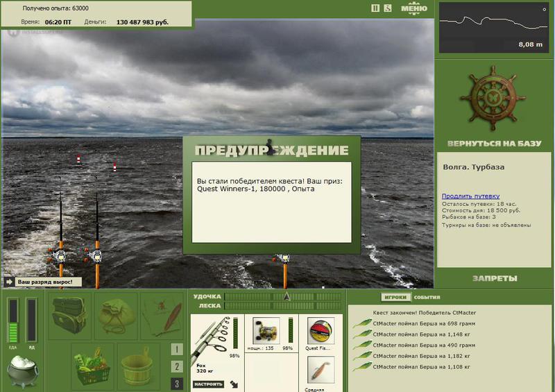Viewport: 555px width, 392px height.
Task: Select the soft lure bait thumbnail
Action: [x=321, y=370]
